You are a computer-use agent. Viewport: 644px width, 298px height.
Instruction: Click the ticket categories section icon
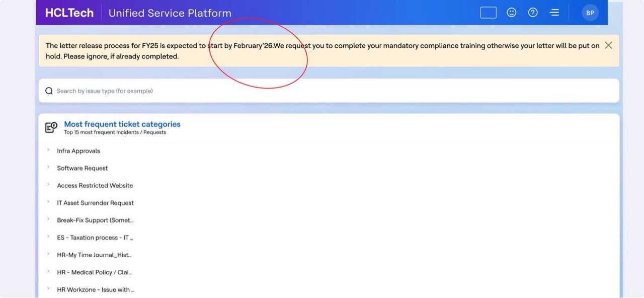[51, 127]
